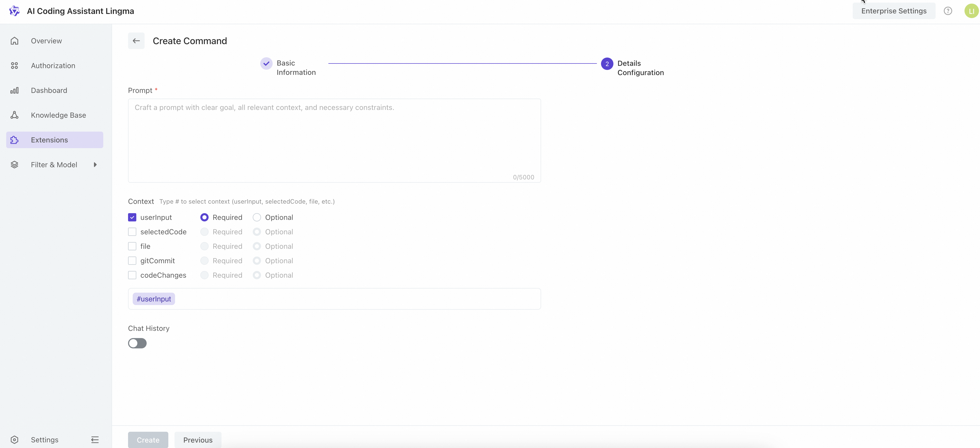Select Required for userInput

coord(204,217)
